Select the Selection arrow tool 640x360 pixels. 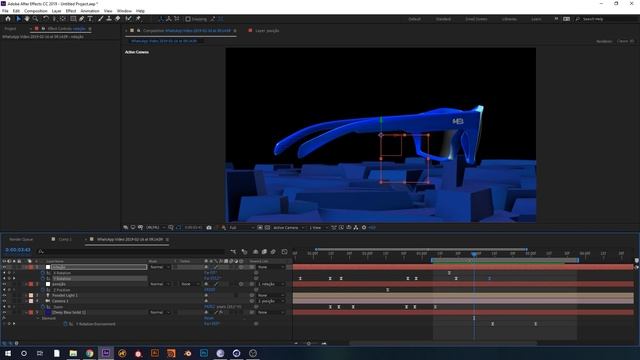(18, 19)
